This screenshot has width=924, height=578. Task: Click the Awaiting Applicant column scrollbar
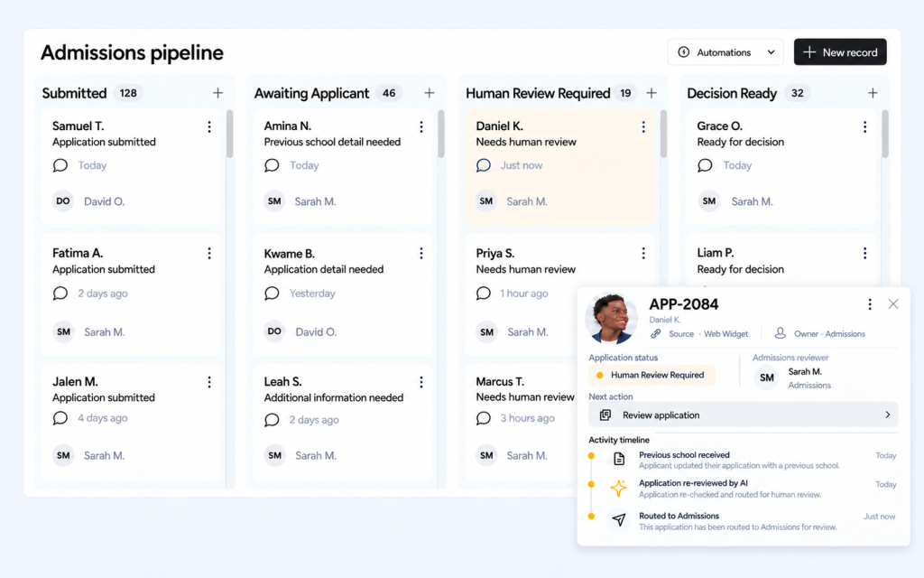(x=441, y=134)
